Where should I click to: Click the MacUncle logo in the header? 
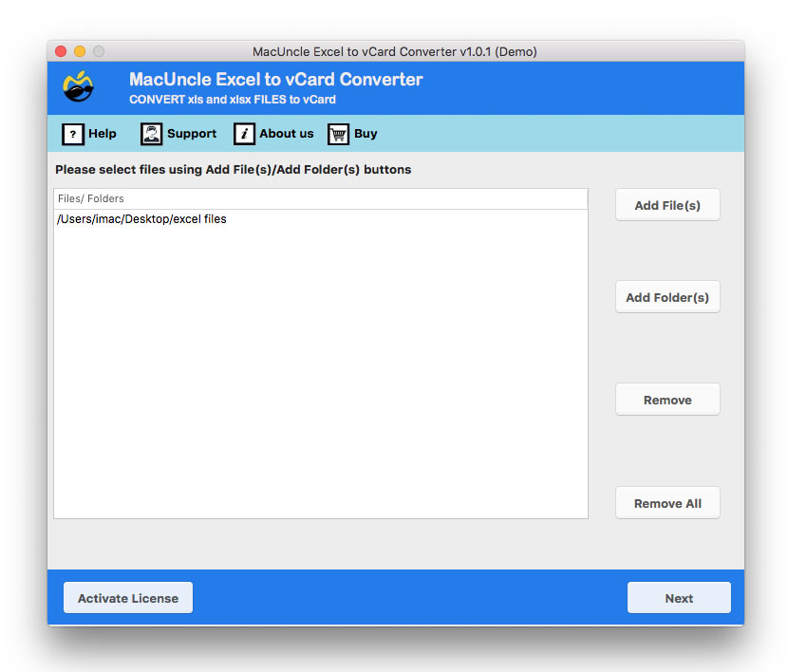(78, 86)
